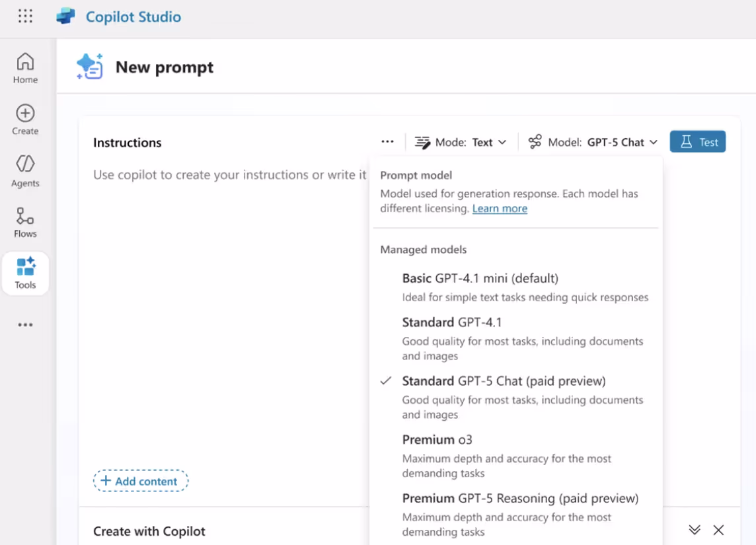Click the Test button
Viewport: 756px width, 545px height.
[x=698, y=141]
